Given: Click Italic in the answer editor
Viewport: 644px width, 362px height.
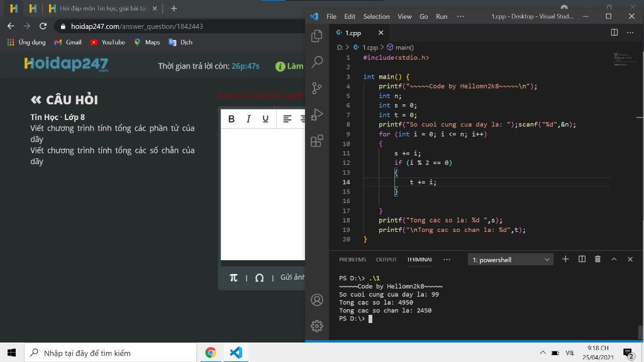Looking at the screenshot, I should pyautogui.click(x=248, y=119).
